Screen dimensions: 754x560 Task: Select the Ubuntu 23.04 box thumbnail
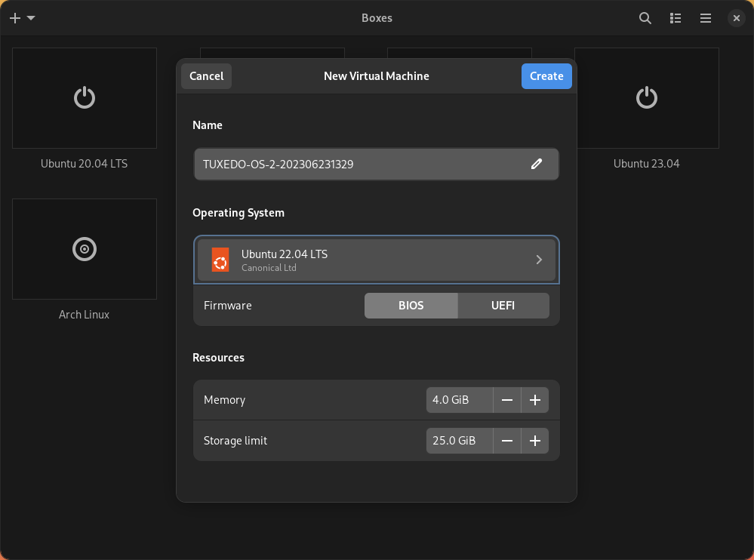click(x=646, y=98)
